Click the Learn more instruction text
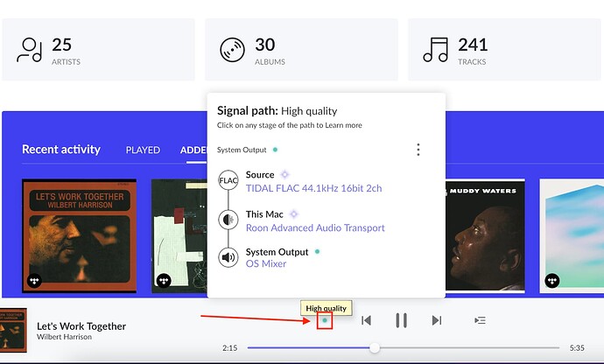Viewport: 604px width, 364px height. point(289,125)
